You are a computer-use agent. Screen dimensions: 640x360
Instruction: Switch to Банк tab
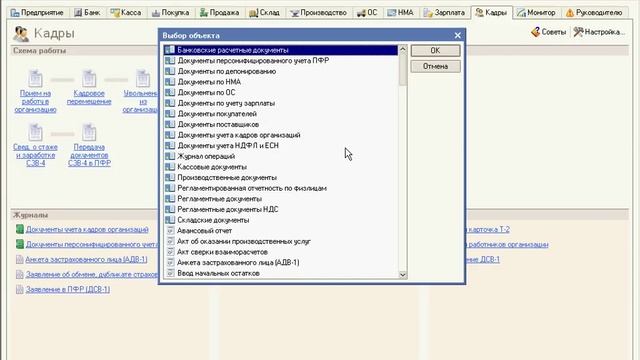click(x=87, y=13)
